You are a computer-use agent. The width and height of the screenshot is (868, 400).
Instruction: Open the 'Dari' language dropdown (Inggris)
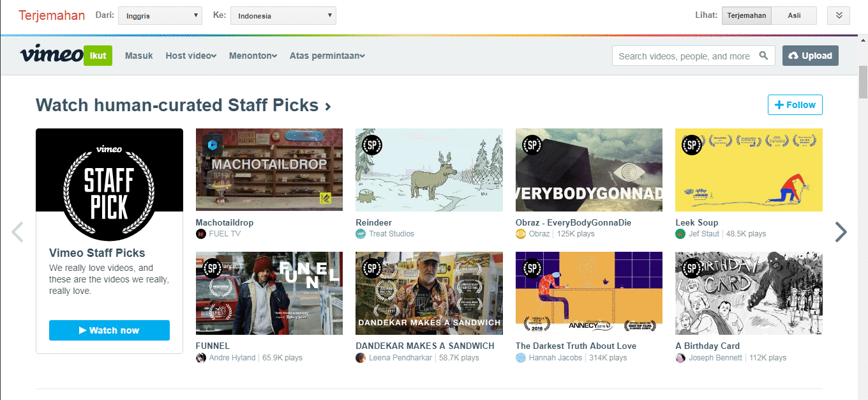pos(160,16)
